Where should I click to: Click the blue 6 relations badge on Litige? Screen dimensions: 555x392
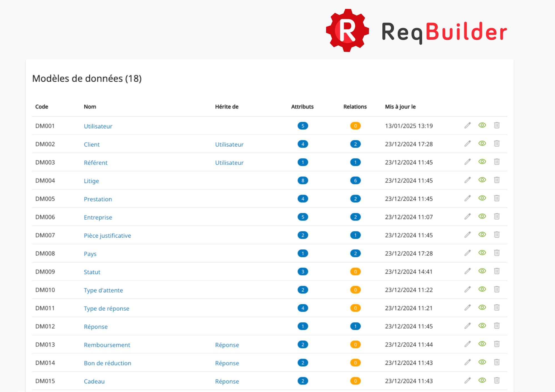pyautogui.click(x=355, y=180)
